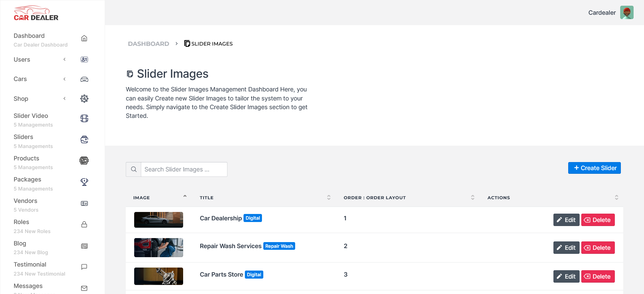This screenshot has width=644, height=294.
Task: Delete the Repair Wash Services slider
Action: coord(598,248)
